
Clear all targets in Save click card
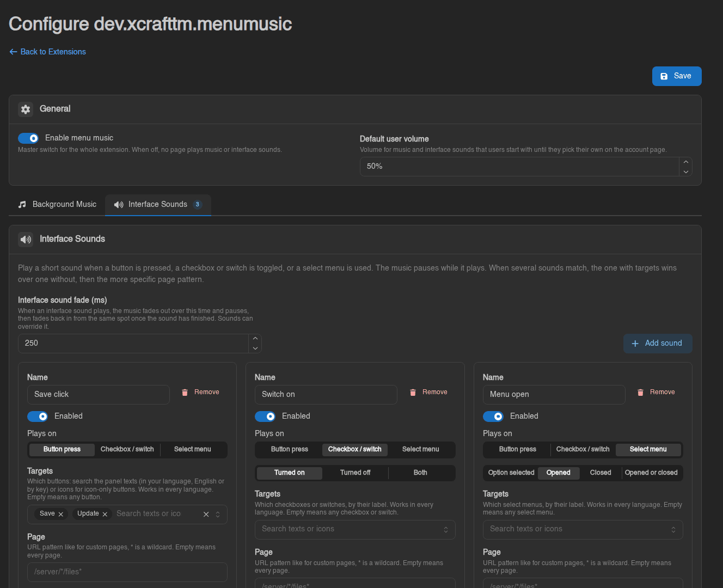206,514
